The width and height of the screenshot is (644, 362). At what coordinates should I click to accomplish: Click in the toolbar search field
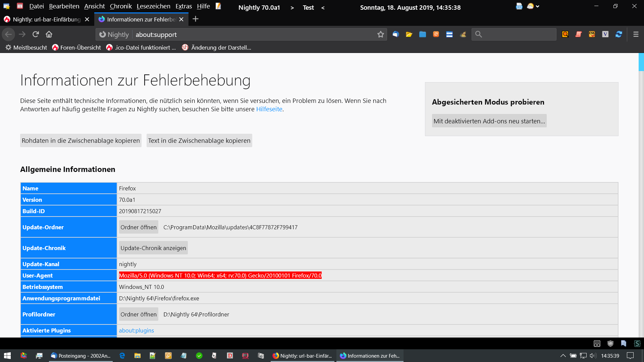coord(518,34)
